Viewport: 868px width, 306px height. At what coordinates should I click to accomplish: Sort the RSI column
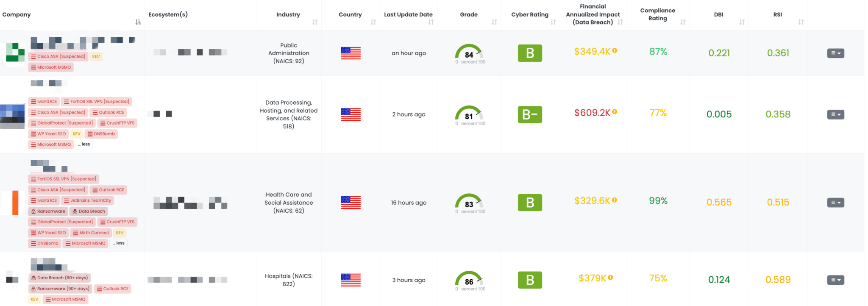[x=801, y=22]
